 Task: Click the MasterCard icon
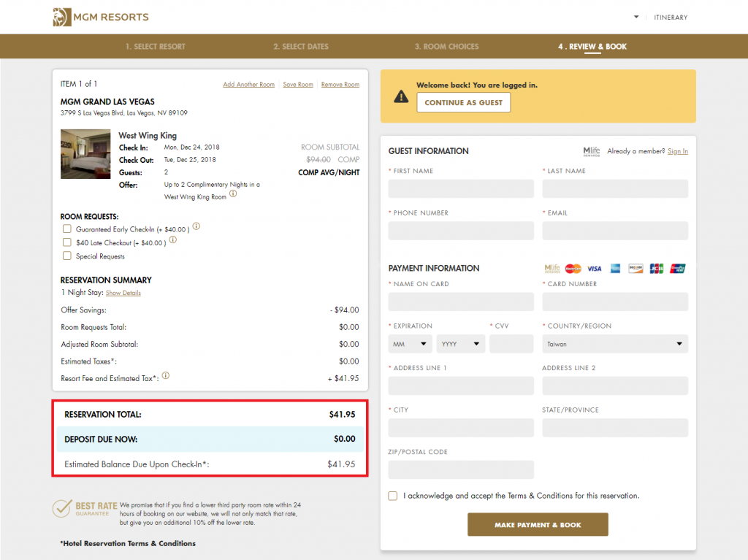click(x=573, y=269)
